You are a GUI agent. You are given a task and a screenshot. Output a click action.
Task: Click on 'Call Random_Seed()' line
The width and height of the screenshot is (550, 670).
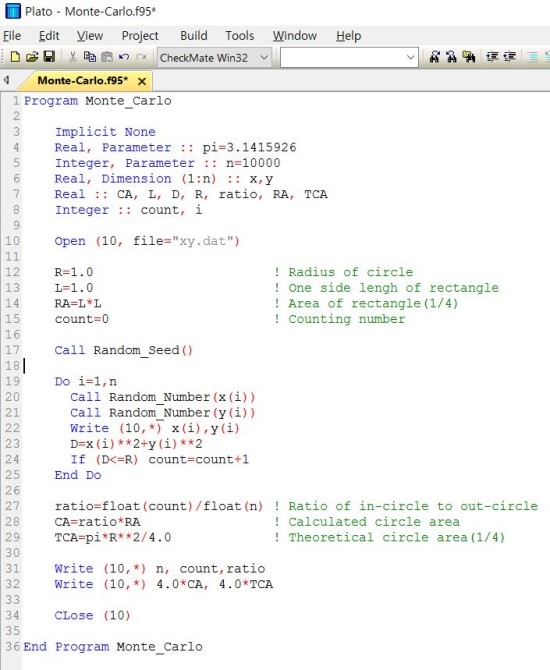point(124,350)
